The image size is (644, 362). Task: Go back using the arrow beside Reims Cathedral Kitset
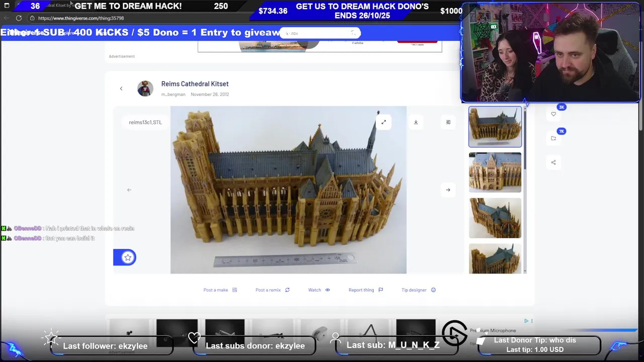coord(121,88)
